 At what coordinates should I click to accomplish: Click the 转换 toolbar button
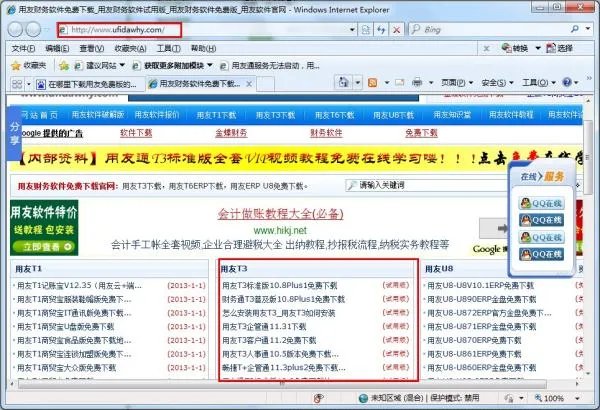515,48
